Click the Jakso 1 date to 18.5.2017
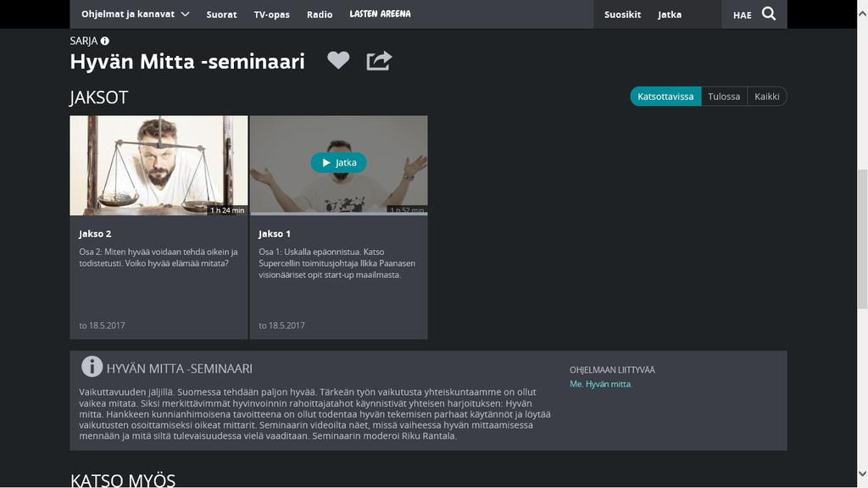The width and height of the screenshot is (868, 488). pyautogui.click(x=281, y=325)
